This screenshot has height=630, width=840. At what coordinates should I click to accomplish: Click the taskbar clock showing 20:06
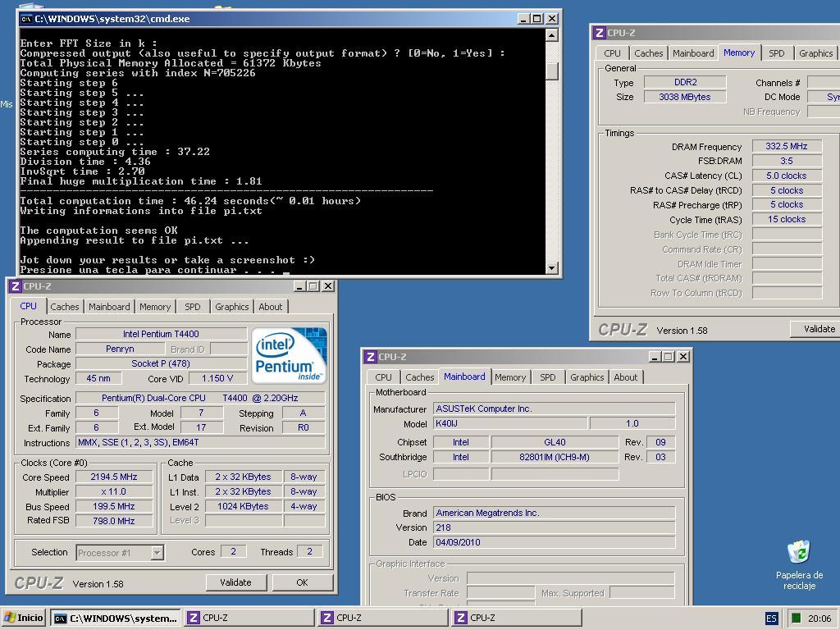point(819,619)
